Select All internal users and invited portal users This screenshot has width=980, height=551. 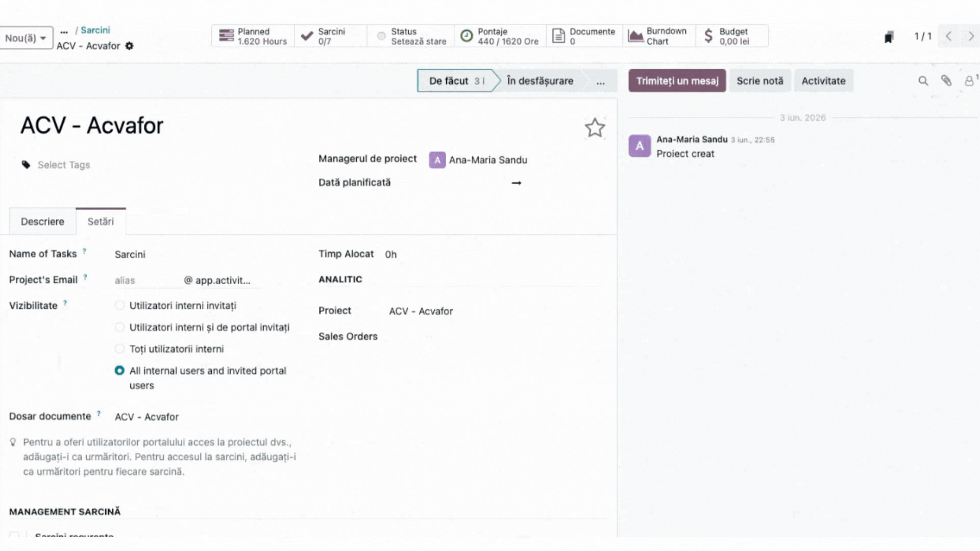[119, 370]
